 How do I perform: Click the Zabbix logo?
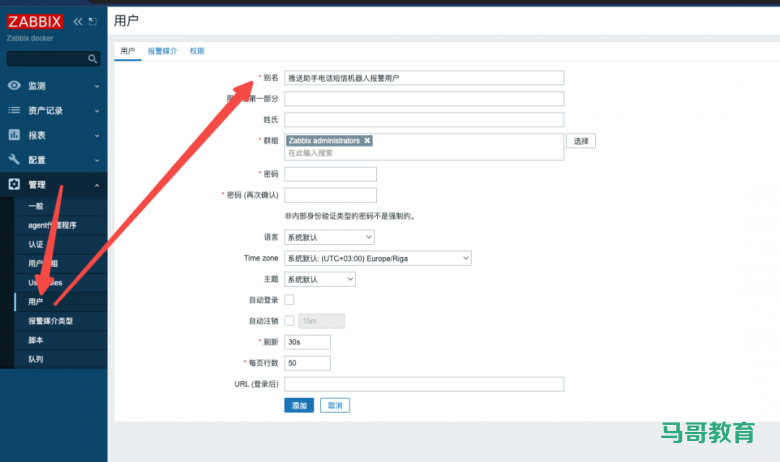click(36, 22)
